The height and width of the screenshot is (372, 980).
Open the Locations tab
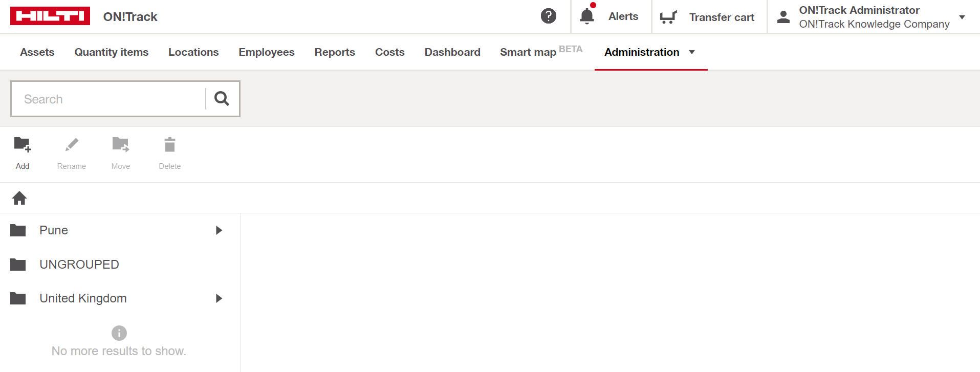193,52
